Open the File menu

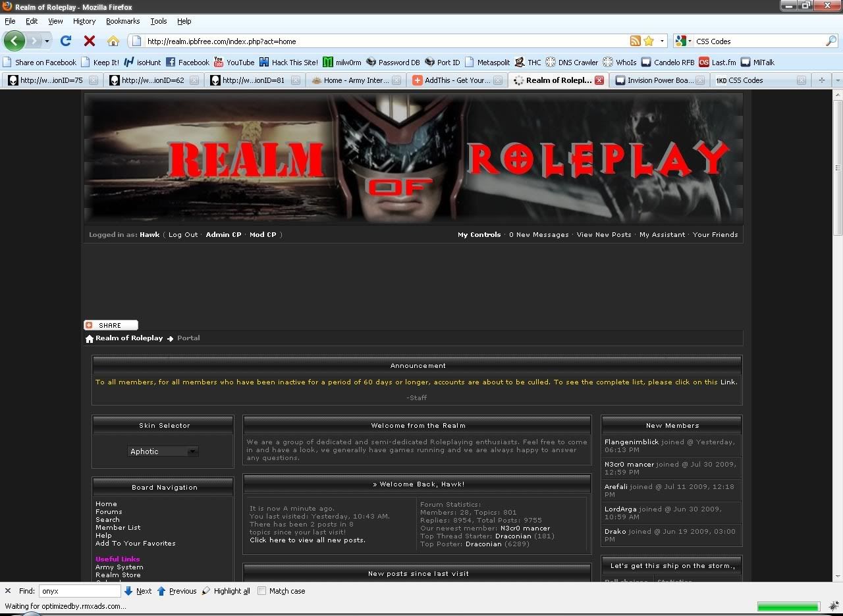tap(10, 21)
